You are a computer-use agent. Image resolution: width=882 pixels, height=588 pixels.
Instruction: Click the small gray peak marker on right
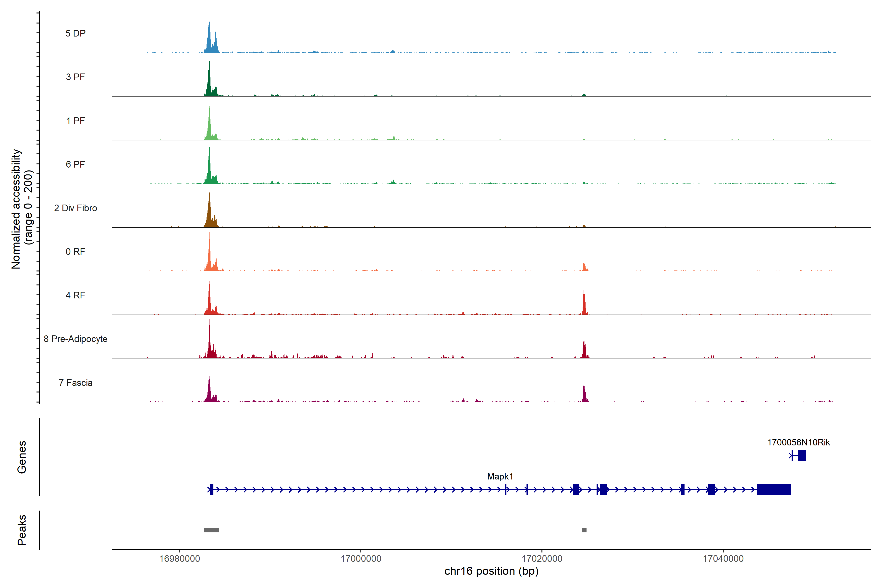point(584,530)
